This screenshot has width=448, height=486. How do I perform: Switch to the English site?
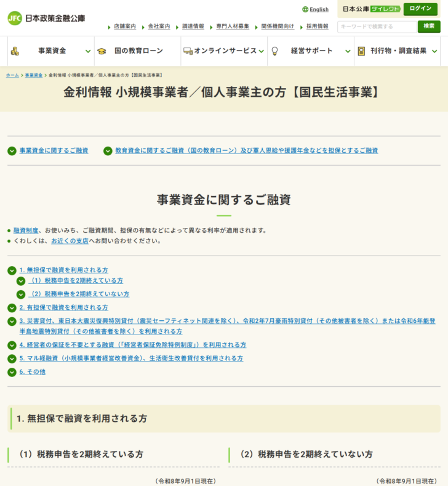tap(319, 10)
